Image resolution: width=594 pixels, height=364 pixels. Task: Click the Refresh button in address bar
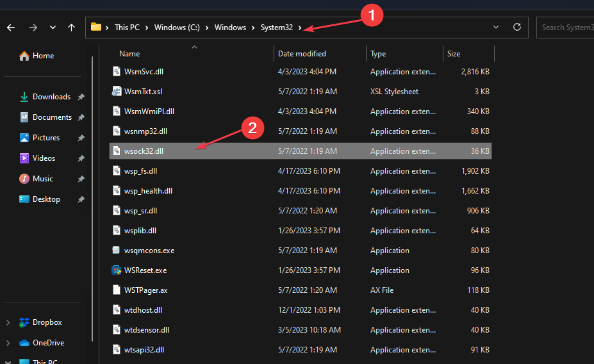[x=517, y=28]
